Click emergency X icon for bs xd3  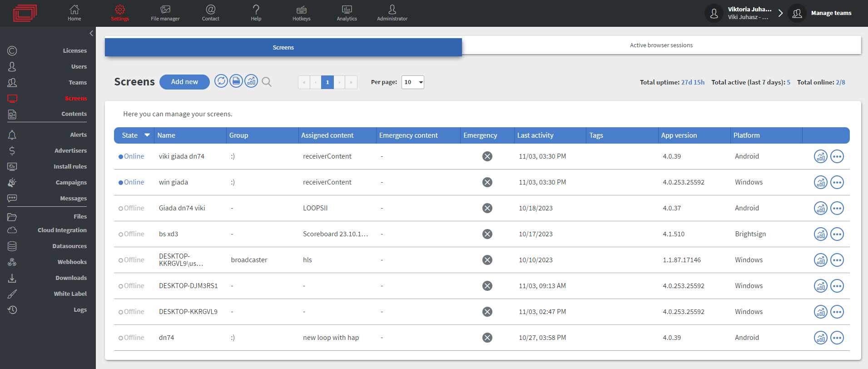point(487,234)
